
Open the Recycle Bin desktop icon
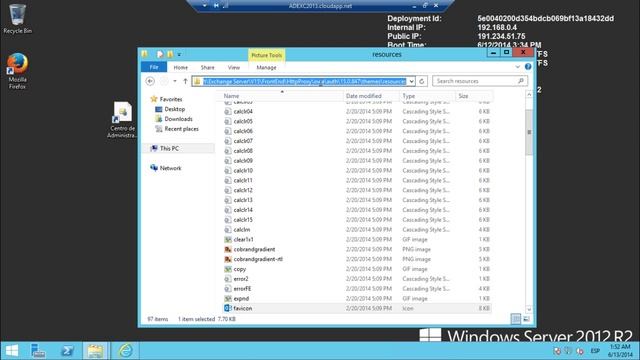[x=17, y=19]
